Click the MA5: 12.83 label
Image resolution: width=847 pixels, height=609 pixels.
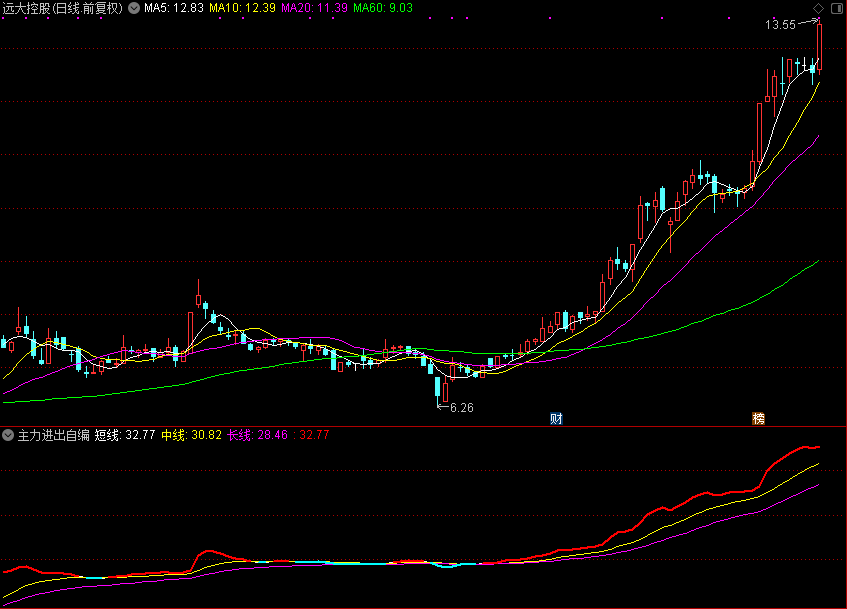[173, 8]
